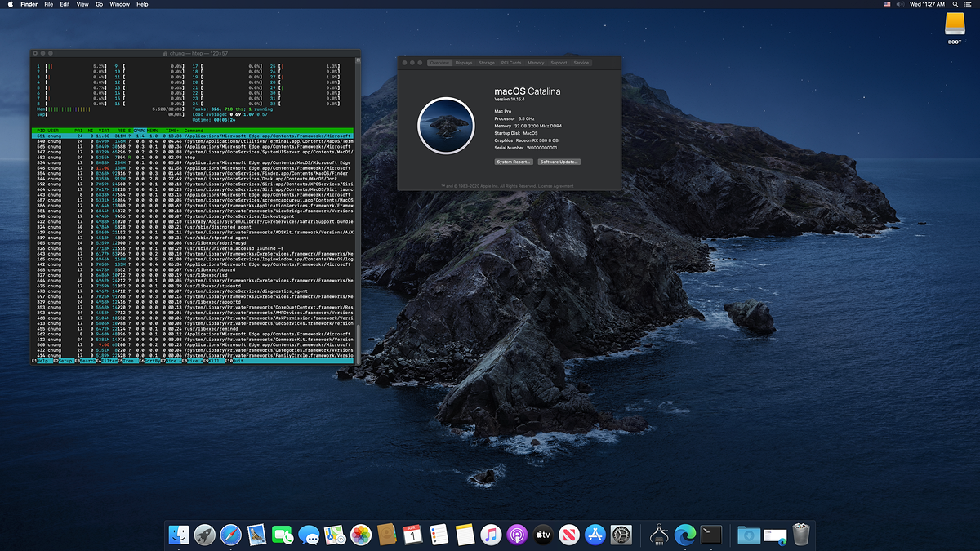Open Apple TV app in Dock
Viewport: 980px width, 551px height.
click(x=542, y=535)
